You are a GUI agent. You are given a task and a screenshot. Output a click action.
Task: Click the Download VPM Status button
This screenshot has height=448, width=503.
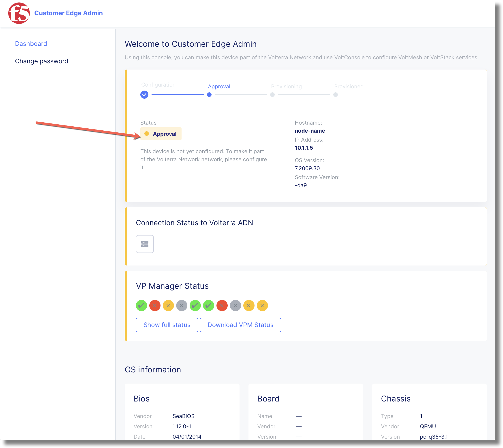click(240, 325)
